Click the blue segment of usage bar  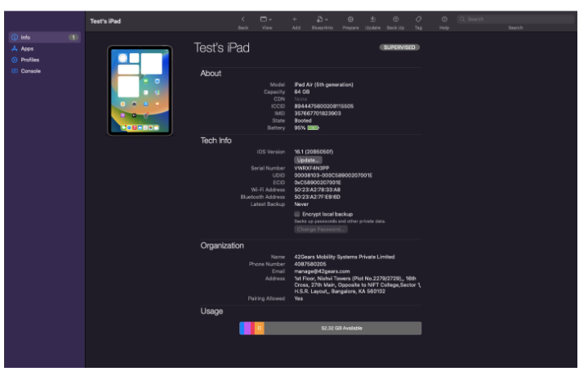[242, 328]
